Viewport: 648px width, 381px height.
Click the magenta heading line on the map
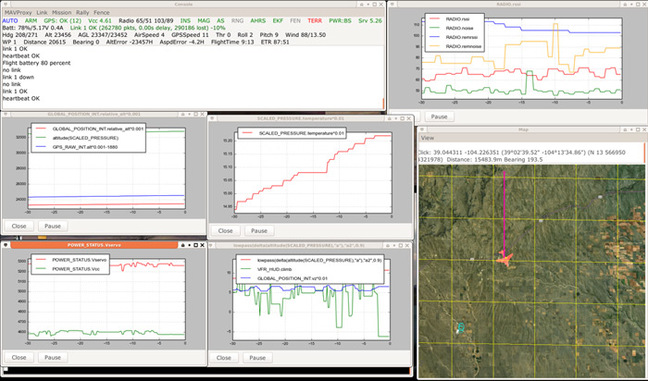click(504, 213)
